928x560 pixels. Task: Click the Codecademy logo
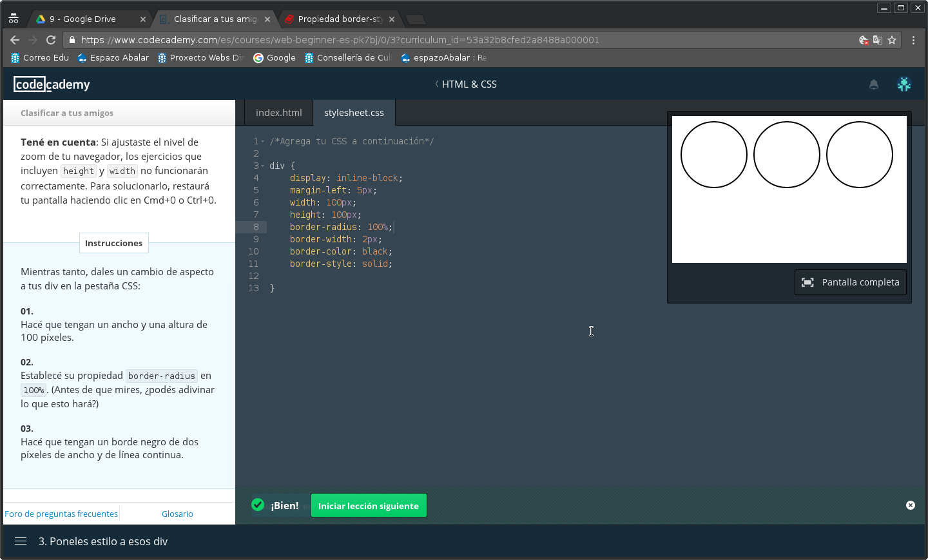[51, 84]
